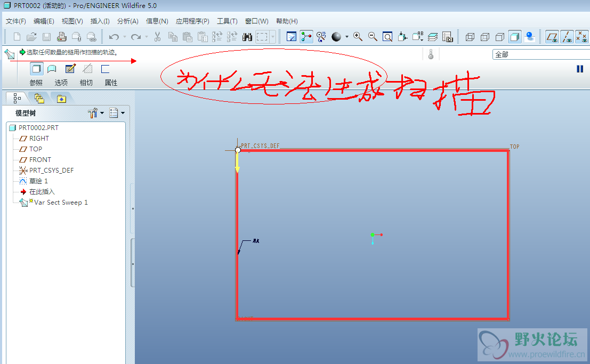The width and height of the screenshot is (590, 364).
Task: Open the Redo history dropdown arrow
Action: click(x=147, y=37)
